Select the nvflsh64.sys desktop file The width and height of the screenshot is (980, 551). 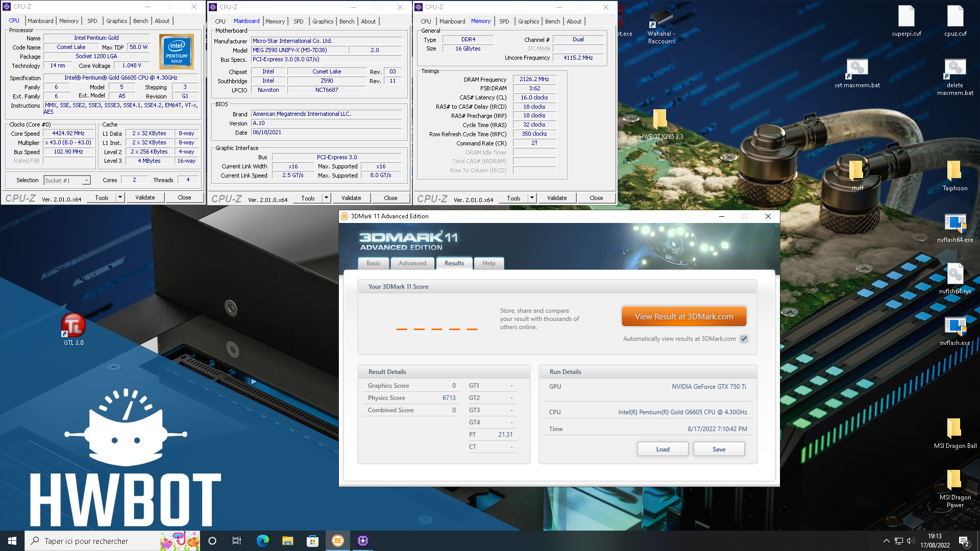[955, 279]
